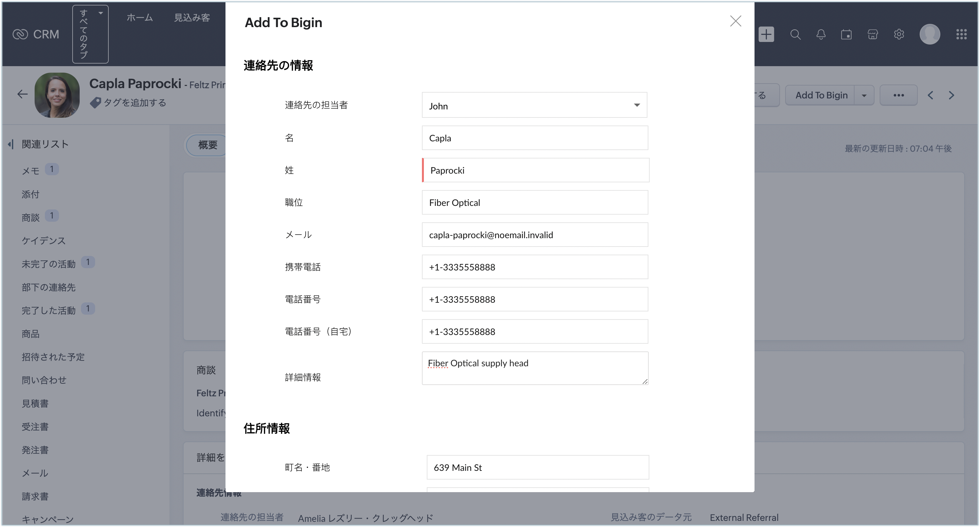
Task: Open the 商談 related list link
Action: (x=31, y=218)
